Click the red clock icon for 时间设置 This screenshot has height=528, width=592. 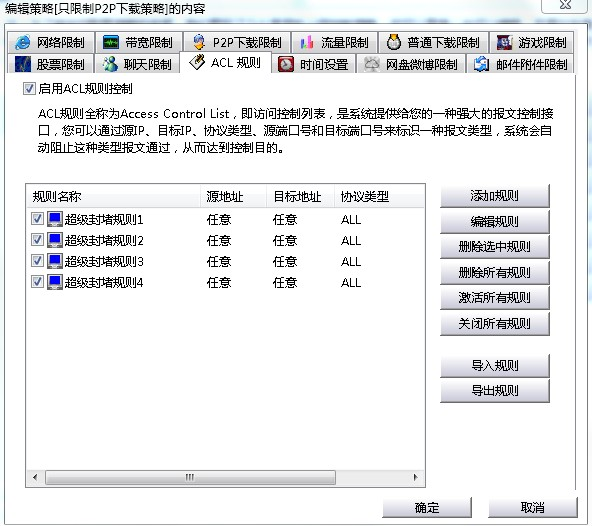pyautogui.click(x=285, y=64)
